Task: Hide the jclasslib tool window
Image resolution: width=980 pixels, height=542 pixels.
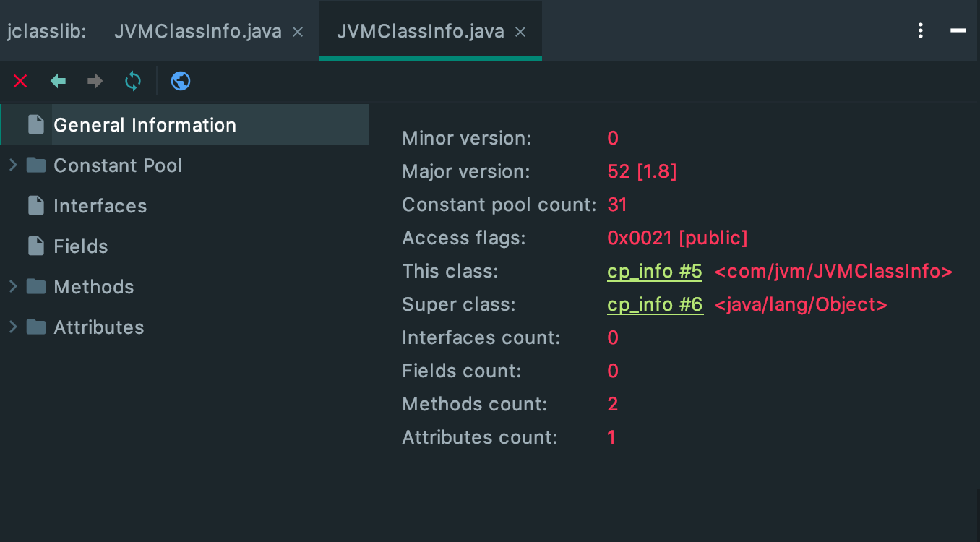Action: click(958, 30)
